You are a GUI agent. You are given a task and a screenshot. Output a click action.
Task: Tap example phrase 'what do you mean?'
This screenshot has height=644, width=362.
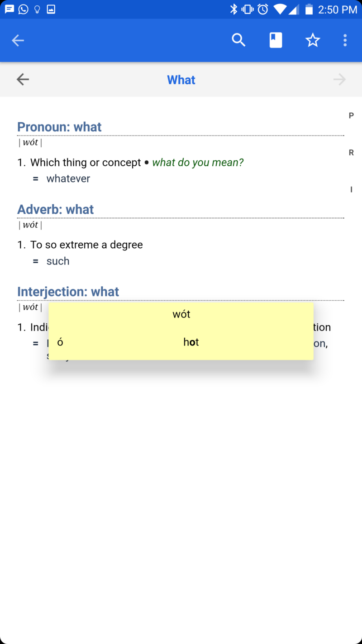198,163
